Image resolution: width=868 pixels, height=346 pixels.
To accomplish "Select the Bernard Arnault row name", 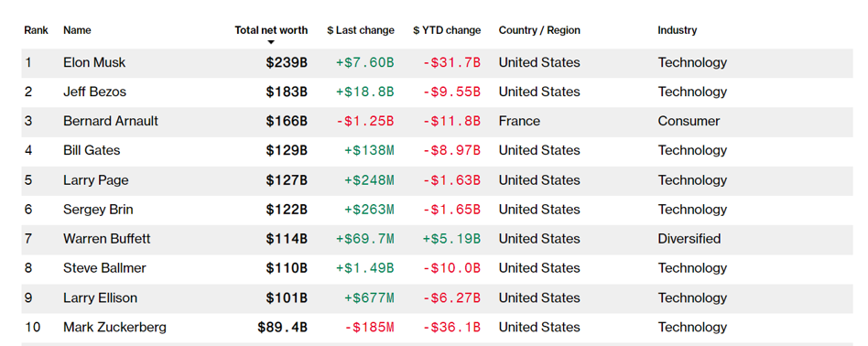I will click(x=111, y=121).
